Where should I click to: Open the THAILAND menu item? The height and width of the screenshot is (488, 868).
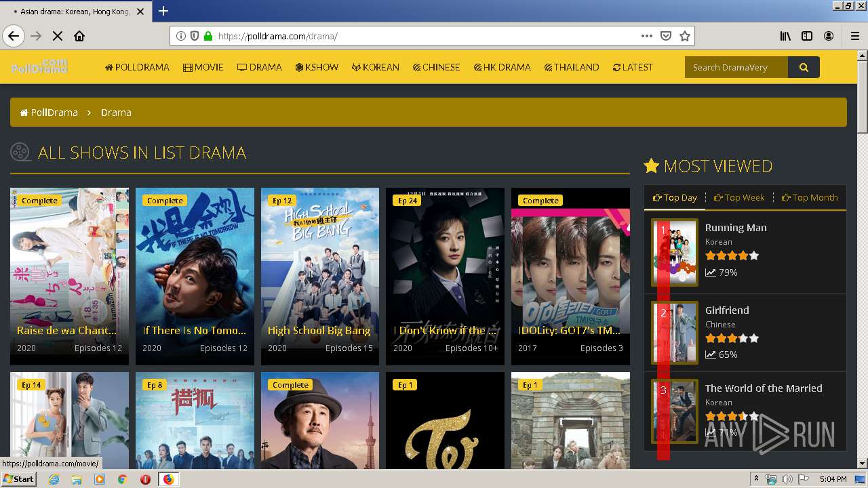pyautogui.click(x=572, y=67)
